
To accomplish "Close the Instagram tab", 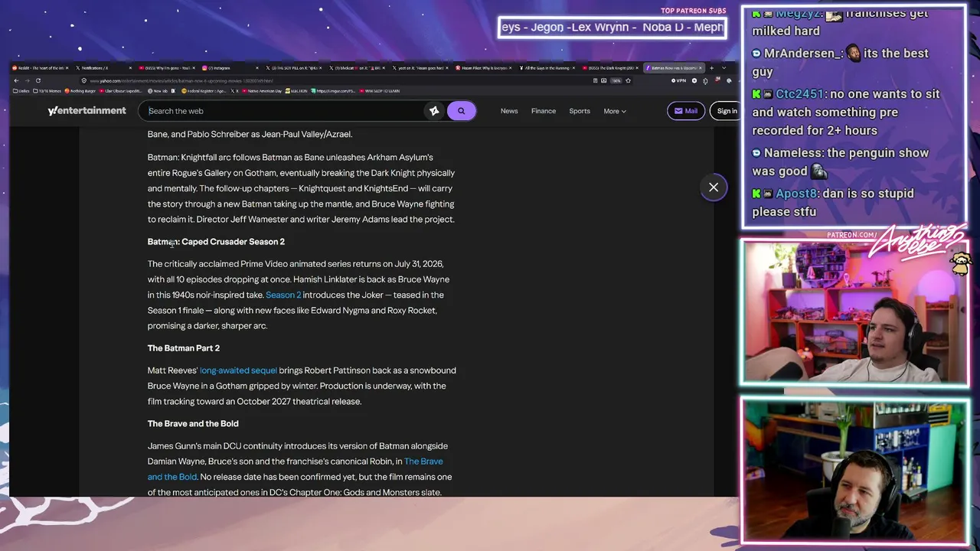I will 256,68.
